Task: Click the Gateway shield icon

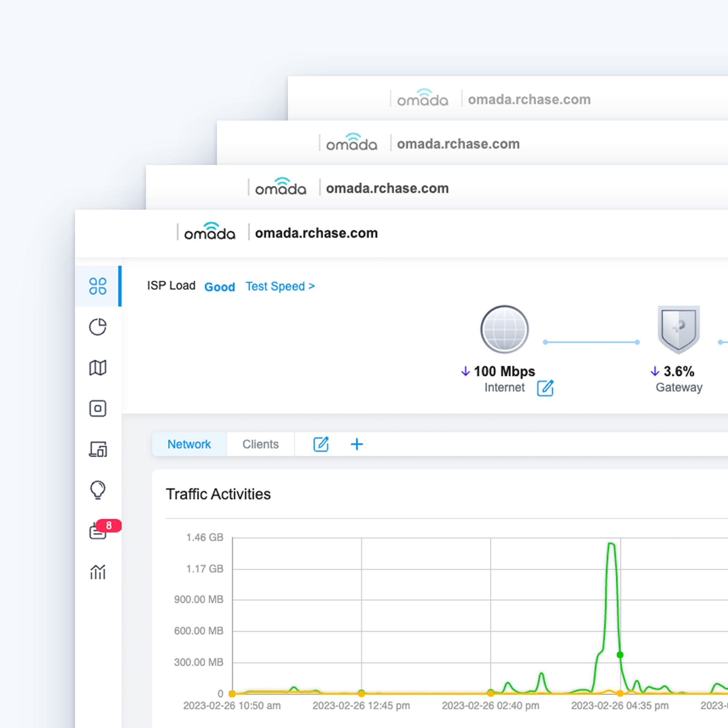Action: tap(678, 329)
